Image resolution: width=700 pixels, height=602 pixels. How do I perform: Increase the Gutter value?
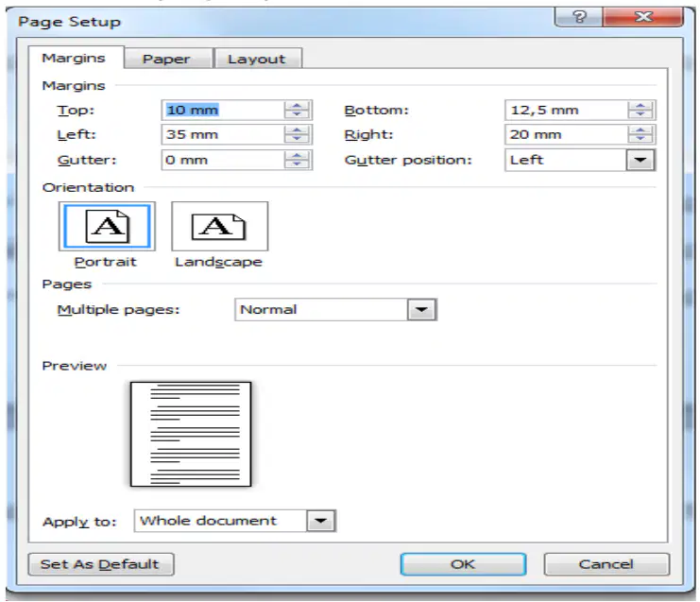(297, 156)
